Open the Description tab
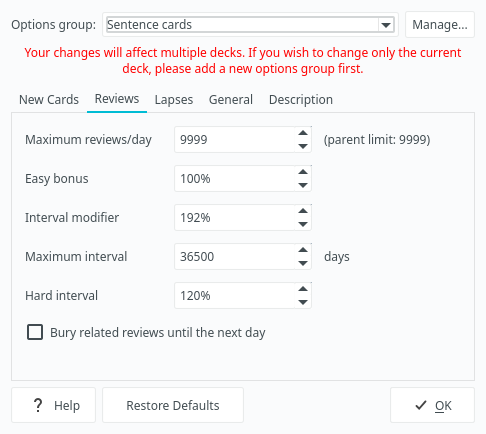This screenshot has height=434, width=486. 301,100
